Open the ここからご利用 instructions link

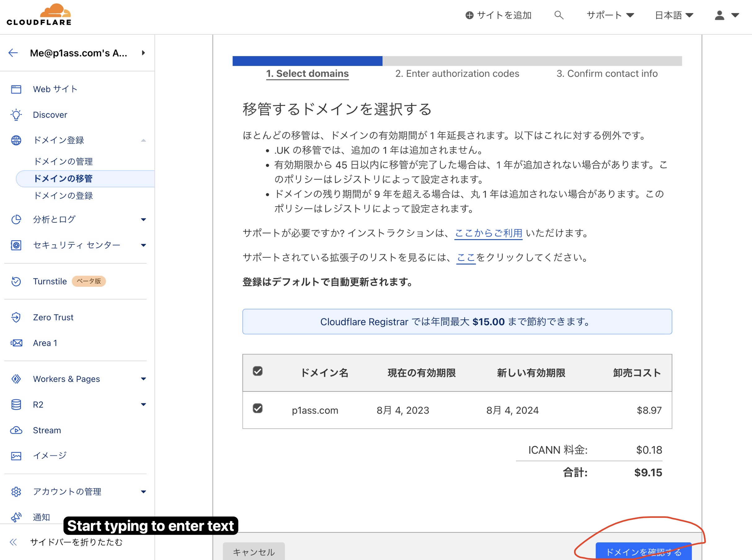(488, 233)
